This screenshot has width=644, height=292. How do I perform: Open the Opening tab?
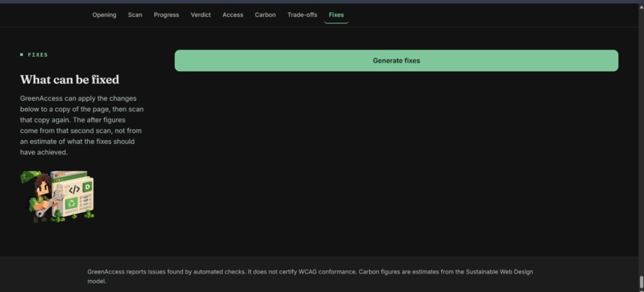[104, 15]
